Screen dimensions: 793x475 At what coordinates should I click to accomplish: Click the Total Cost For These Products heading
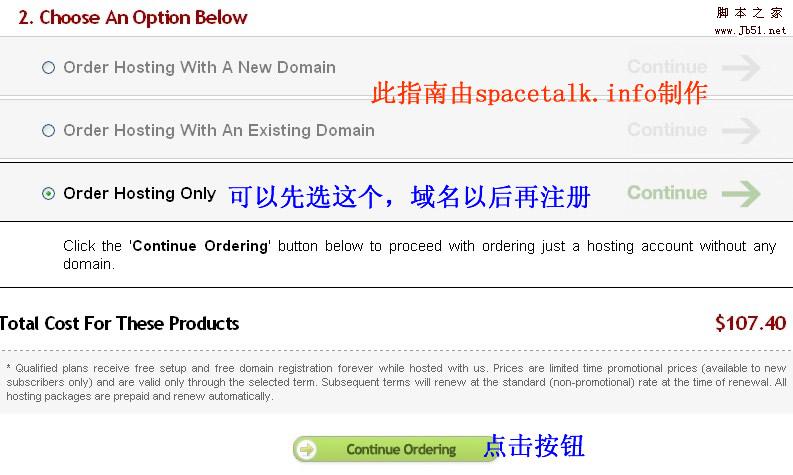coord(119,323)
